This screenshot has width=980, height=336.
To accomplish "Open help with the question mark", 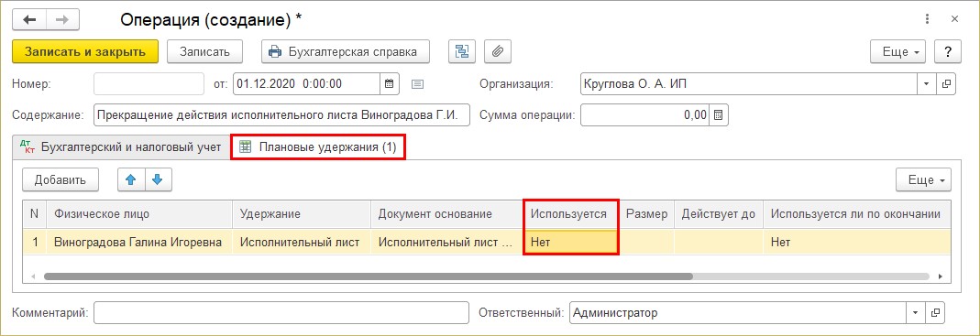I will (948, 52).
